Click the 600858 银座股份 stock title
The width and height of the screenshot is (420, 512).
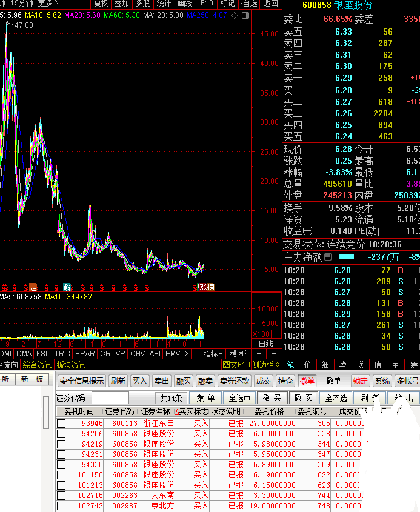(x=337, y=5)
